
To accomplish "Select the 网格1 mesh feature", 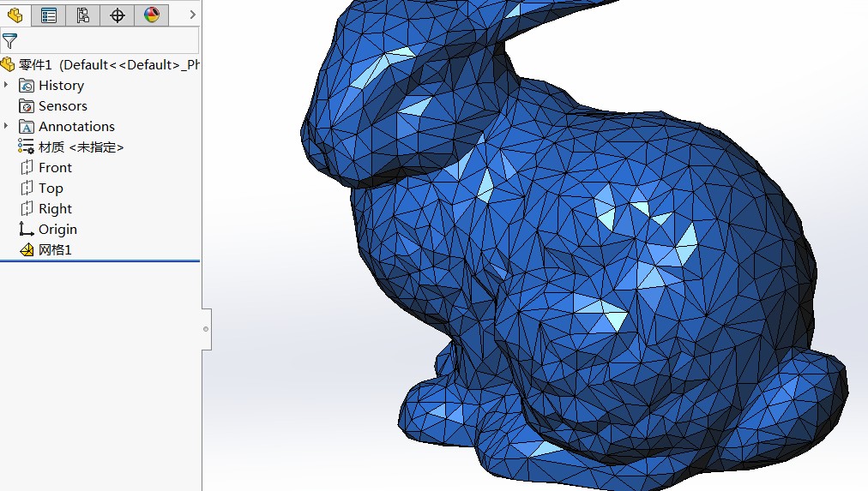I will pos(55,250).
